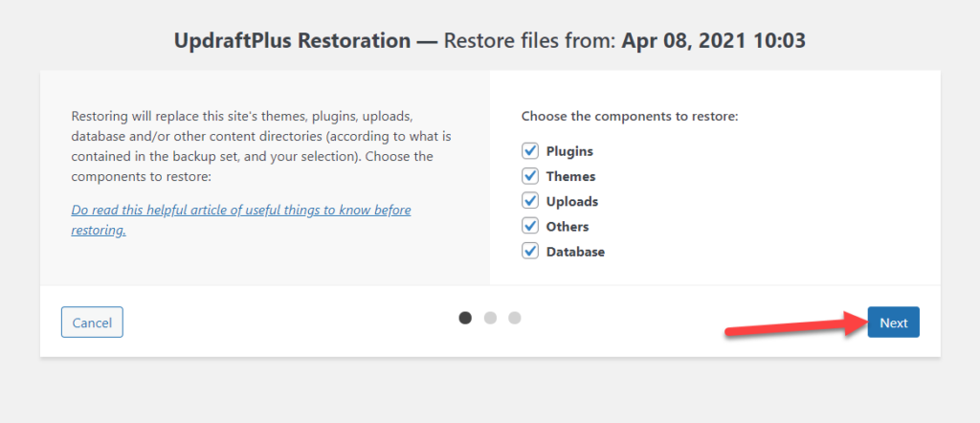Click the Plugins label text
The image size is (980, 423).
tap(569, 151)
